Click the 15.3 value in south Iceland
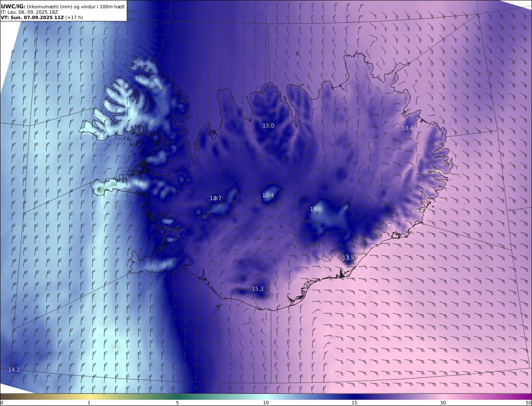Screen dimensions: 532x406 (x=257, y=289)
